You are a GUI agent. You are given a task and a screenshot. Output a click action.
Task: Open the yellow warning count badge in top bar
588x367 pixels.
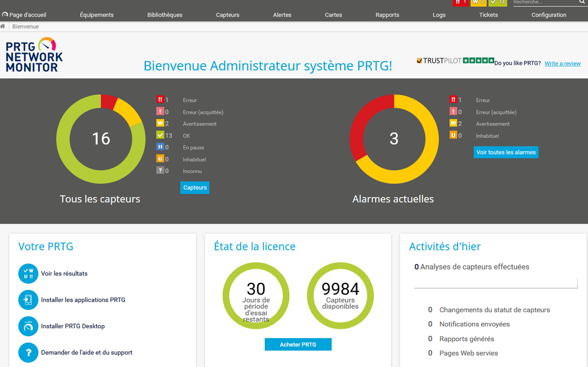(x=478, y=3)
